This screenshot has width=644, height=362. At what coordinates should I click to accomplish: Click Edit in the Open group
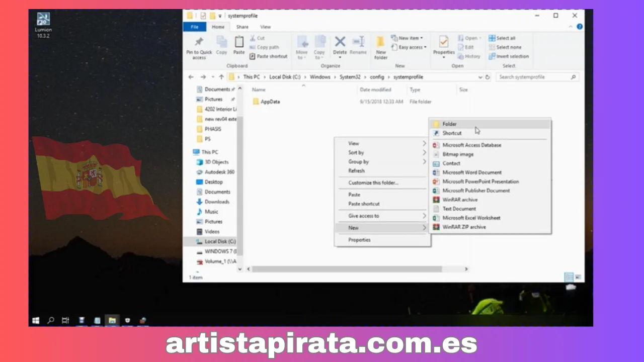point(466,47)
